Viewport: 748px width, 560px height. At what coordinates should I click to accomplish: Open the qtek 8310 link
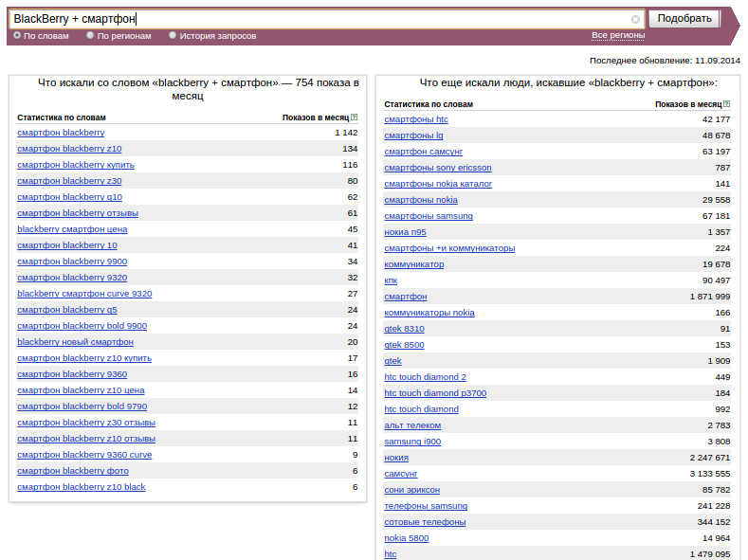[404, 329]
